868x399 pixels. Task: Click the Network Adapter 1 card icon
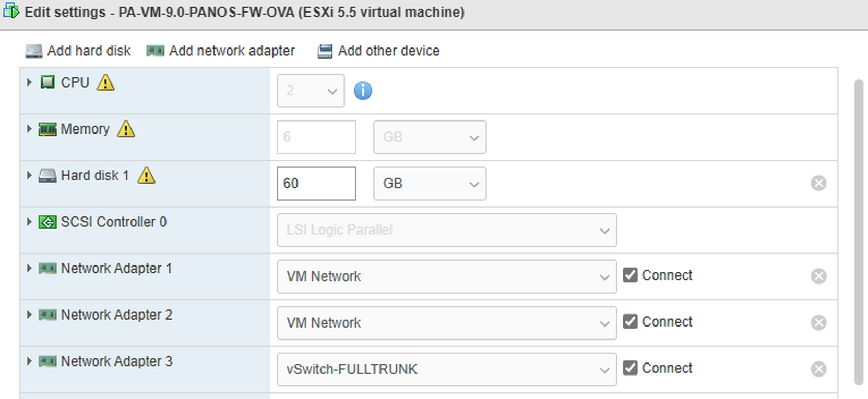pos(47,269)
